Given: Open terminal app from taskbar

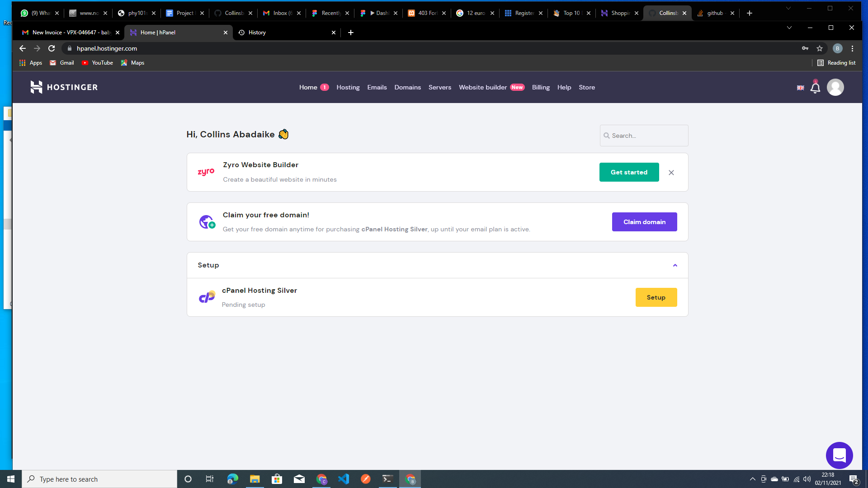Looking at the screenshot, I should pos(388,479).
